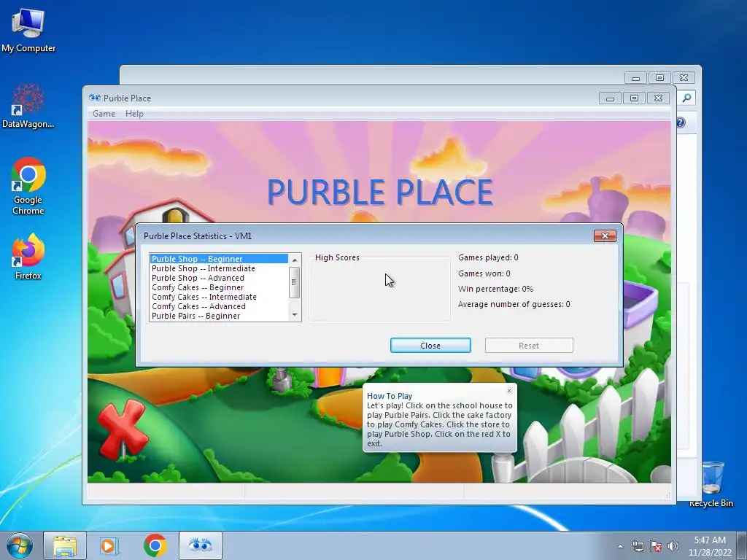Open the Game menu
The image size is (747, 560).
(x=104, y=114)
